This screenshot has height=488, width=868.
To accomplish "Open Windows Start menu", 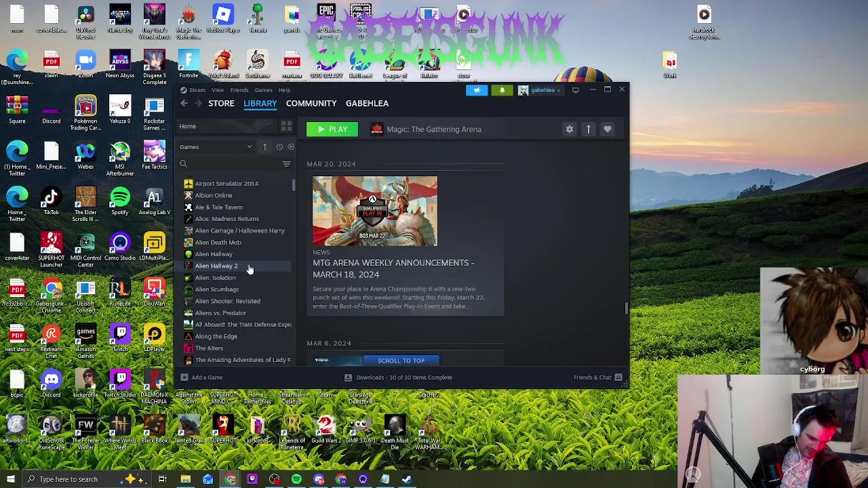I will click(10, 479).
